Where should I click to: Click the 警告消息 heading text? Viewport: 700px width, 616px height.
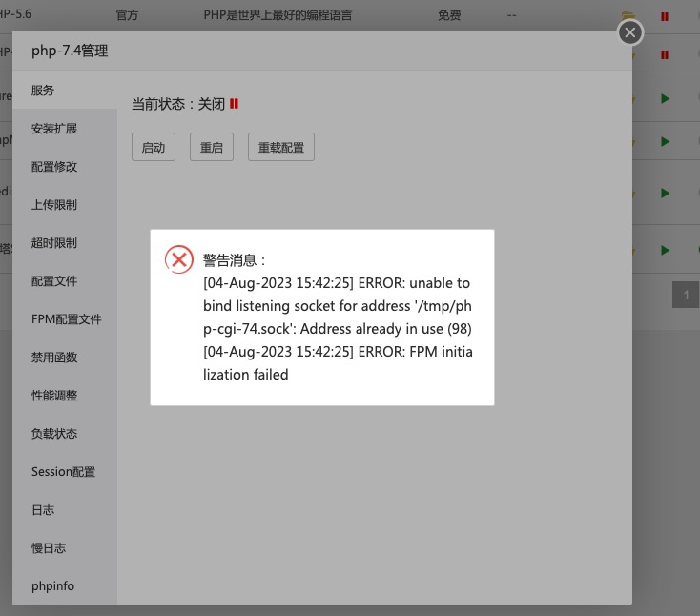coord(235,259)
